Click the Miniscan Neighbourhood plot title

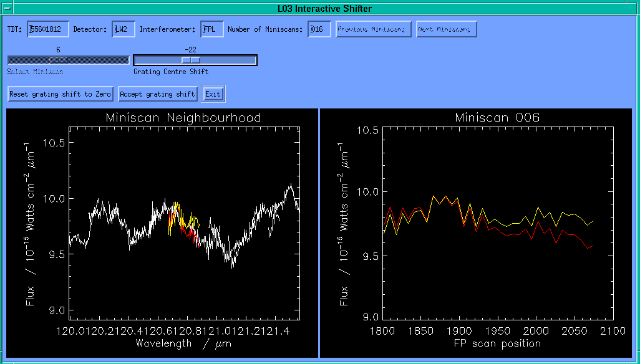pos(183,117)
